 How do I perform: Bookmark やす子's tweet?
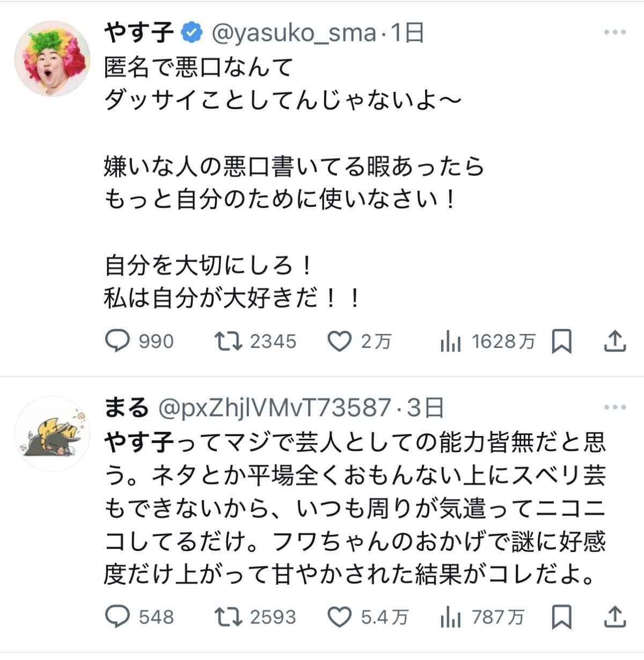point(561,342)
